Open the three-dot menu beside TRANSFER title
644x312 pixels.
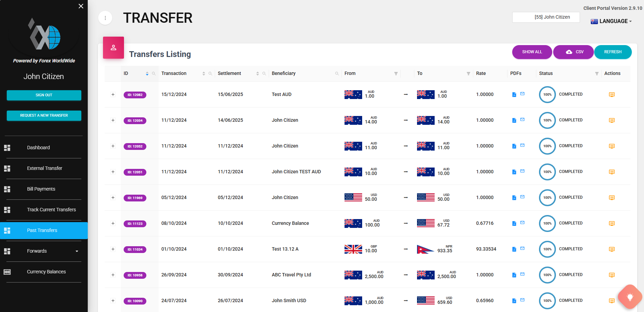pos(105,18)
